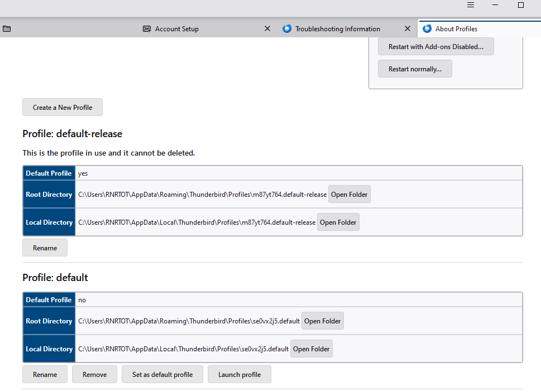Click About Profiles tab's Thunderbird icon
Image resolution: width=541 pixels, height=392 pixels.
(x=427, y=29)
